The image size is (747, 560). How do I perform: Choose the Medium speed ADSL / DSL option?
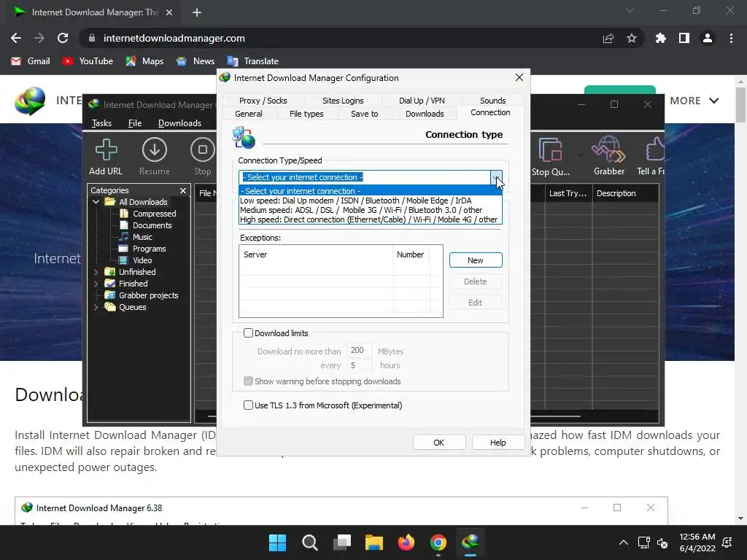[x=370, y=210]
